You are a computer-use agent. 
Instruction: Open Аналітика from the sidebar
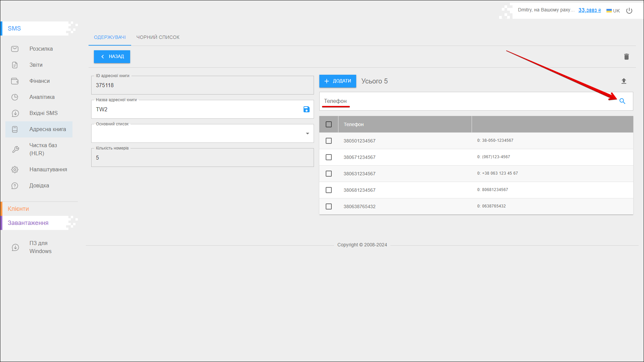tap(42, 97)
